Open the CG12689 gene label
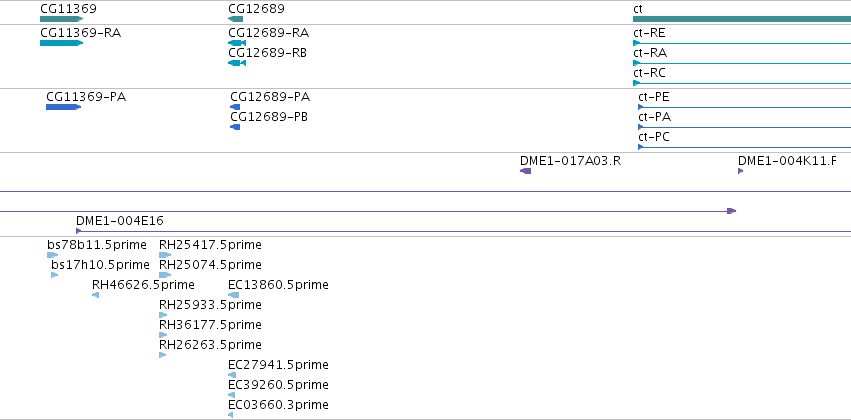The image size is (851, 420). [x=256, y=9]
